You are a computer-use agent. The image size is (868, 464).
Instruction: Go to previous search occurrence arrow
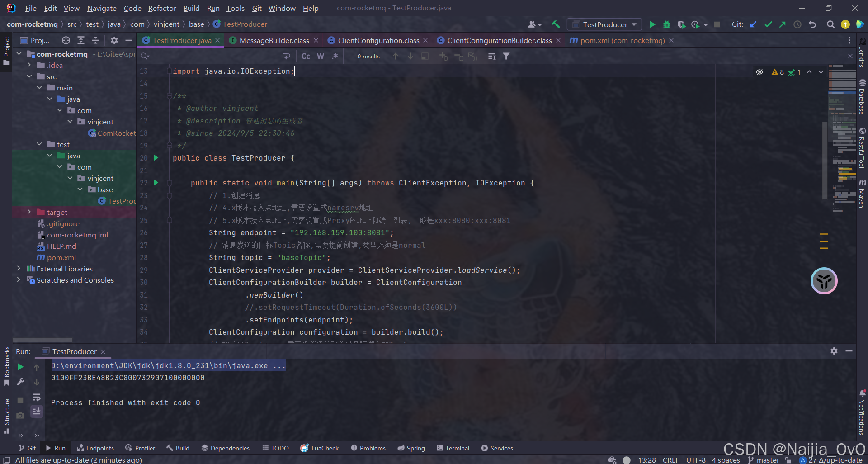(x=396, y=56)
